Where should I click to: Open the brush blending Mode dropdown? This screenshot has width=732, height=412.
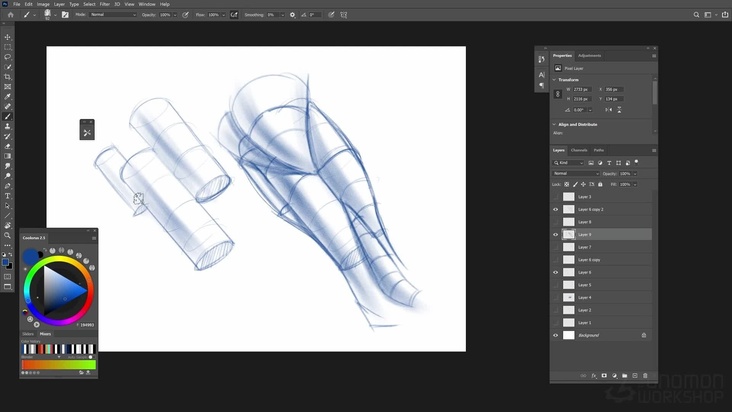pos(112,15)
